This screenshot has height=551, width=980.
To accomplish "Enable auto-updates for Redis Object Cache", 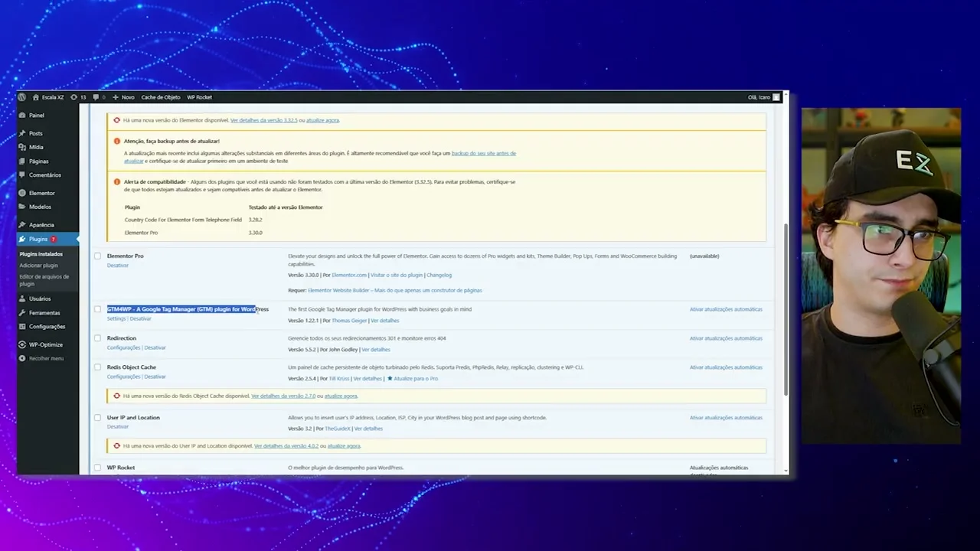I will click(x=726, y=367).
